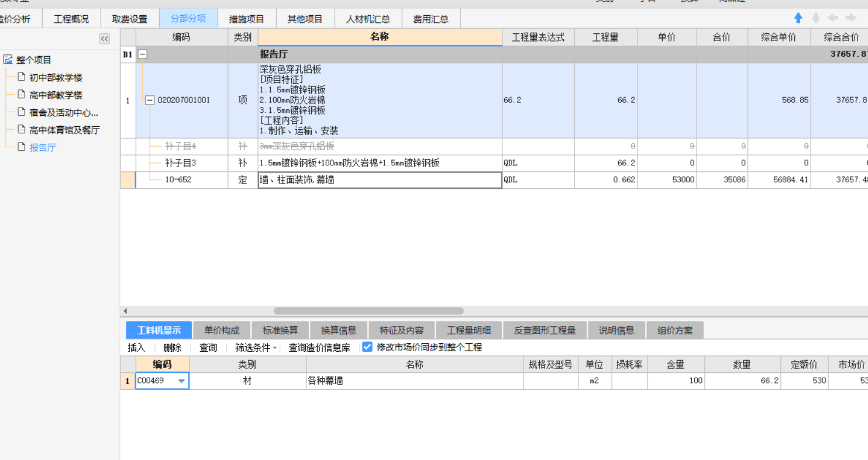Image resolution: width=868 pixels, height=460 pixels.
Task: Click the blue move-up arrow icon
Action: [x=798, y=18]
